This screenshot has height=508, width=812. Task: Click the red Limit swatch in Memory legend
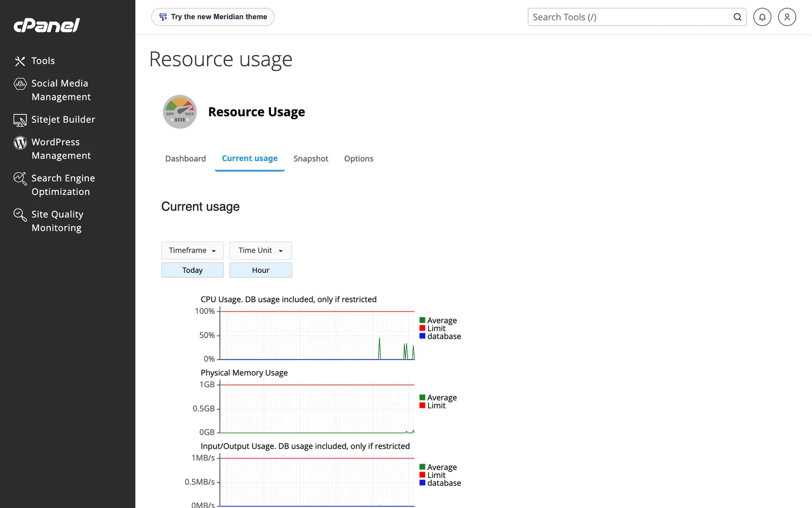tap(422, 405)
